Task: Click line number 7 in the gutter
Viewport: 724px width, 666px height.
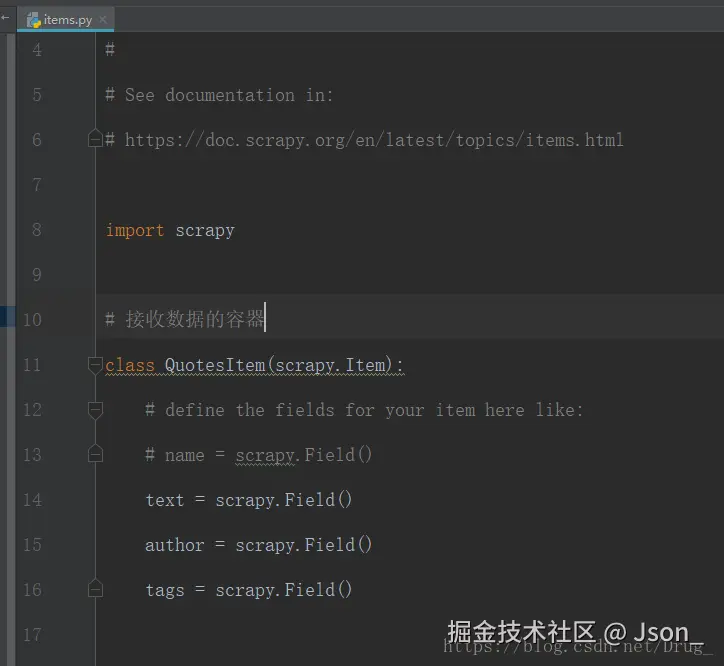Action: point(37,185)
